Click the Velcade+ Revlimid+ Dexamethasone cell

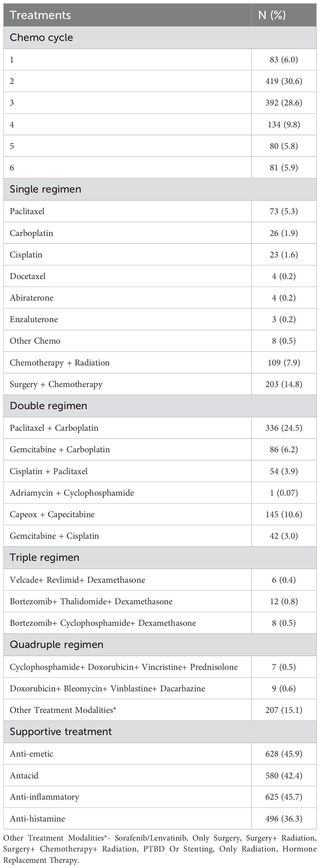(77, 580)
